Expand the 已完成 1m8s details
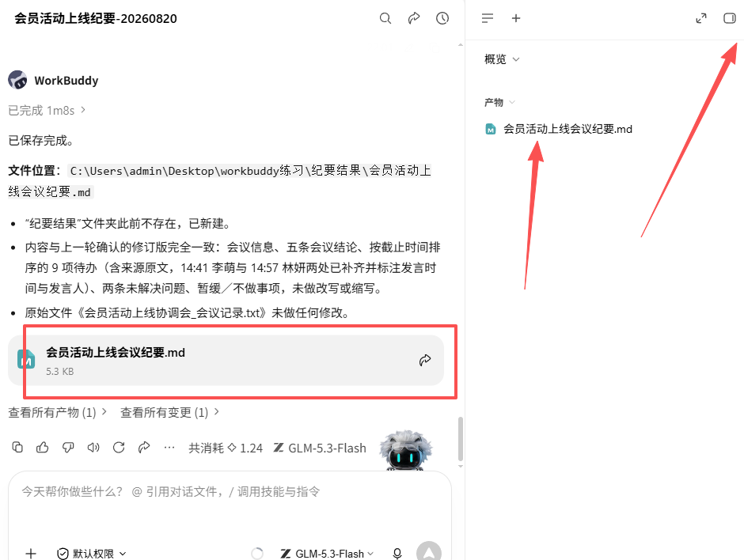This screenshot has height=560, width=744. (47, 111)
